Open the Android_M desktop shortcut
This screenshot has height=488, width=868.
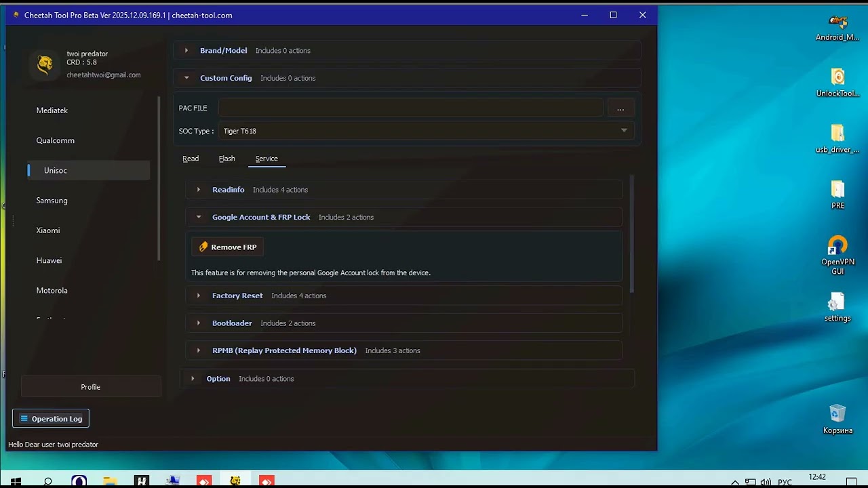[837, 28]
